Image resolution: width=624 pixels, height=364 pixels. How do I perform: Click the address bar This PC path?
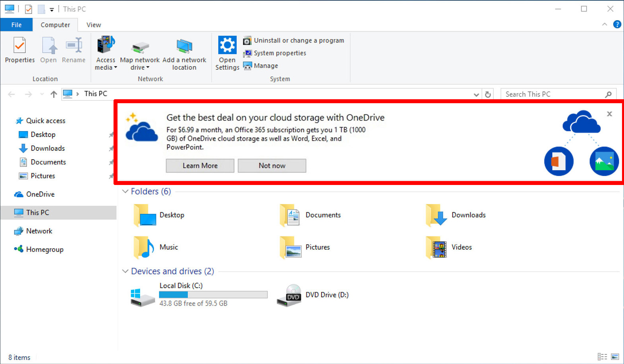point(96,94)
